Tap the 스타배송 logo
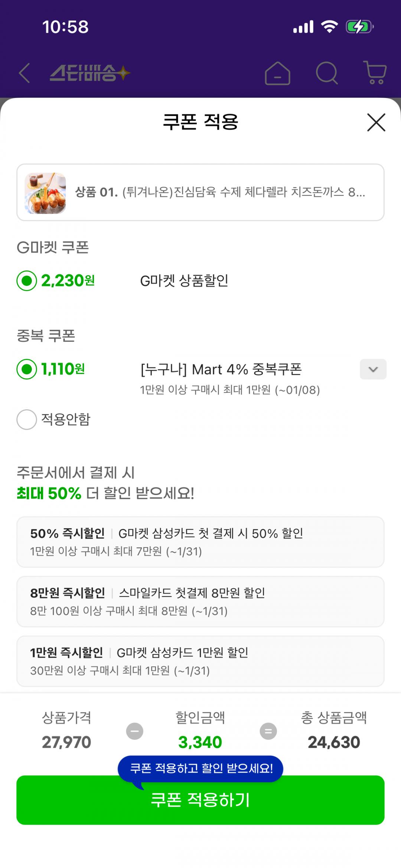 (90, 73)
